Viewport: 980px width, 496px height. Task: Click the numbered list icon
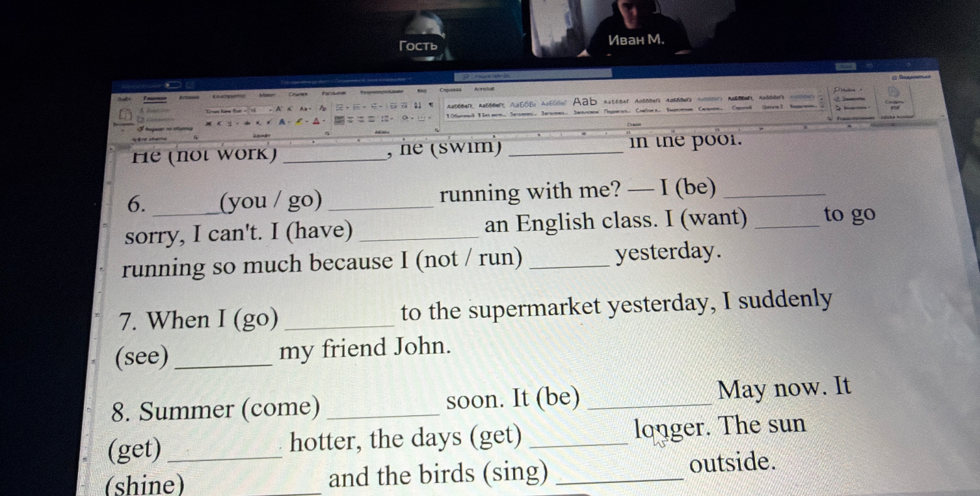tap(356, 108)
